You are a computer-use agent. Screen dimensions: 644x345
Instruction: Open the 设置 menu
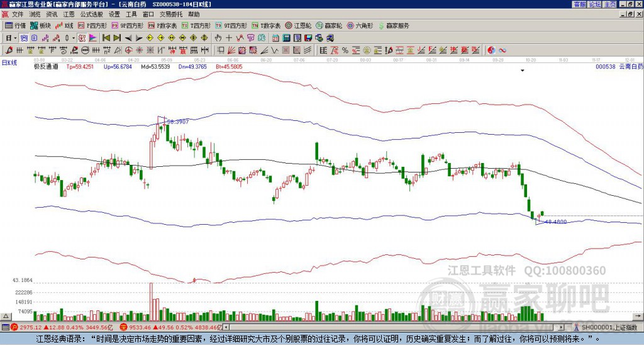point(114,14)
